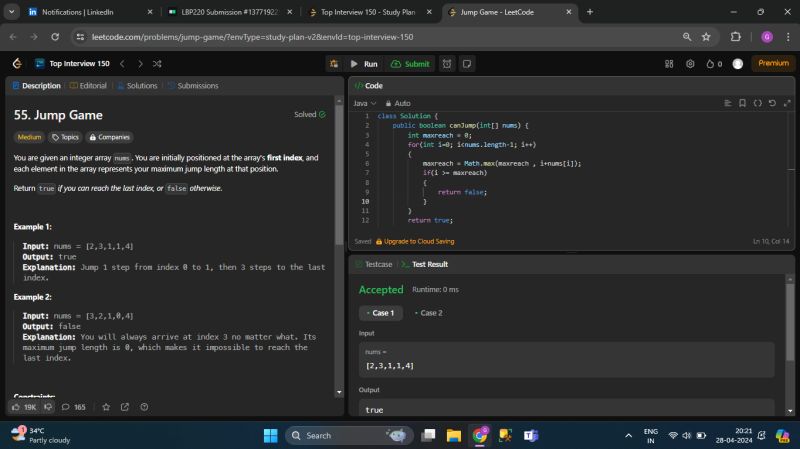Open the Windows Start menu
The height and width of the screenshot is (449, 800).
coord(270,435)
